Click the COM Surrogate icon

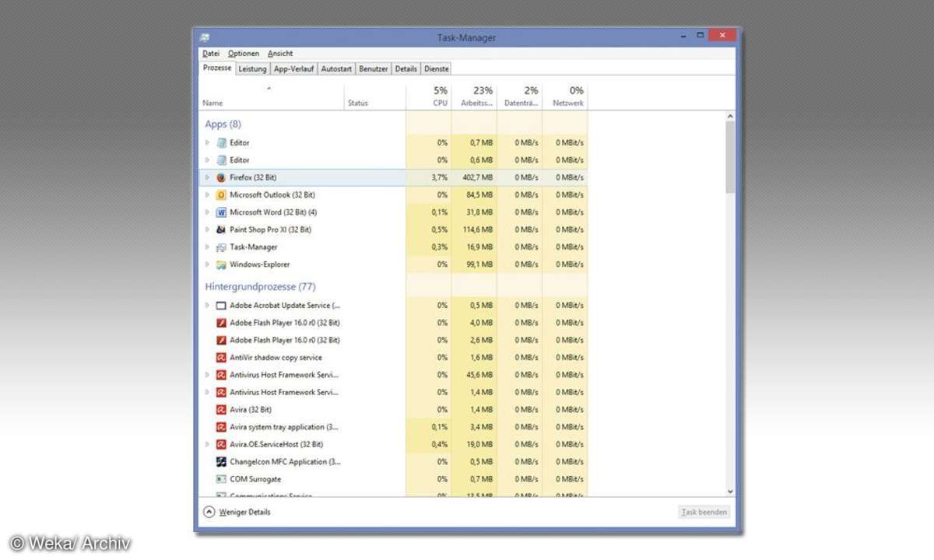pyautogui.click(x=221, y=479)
